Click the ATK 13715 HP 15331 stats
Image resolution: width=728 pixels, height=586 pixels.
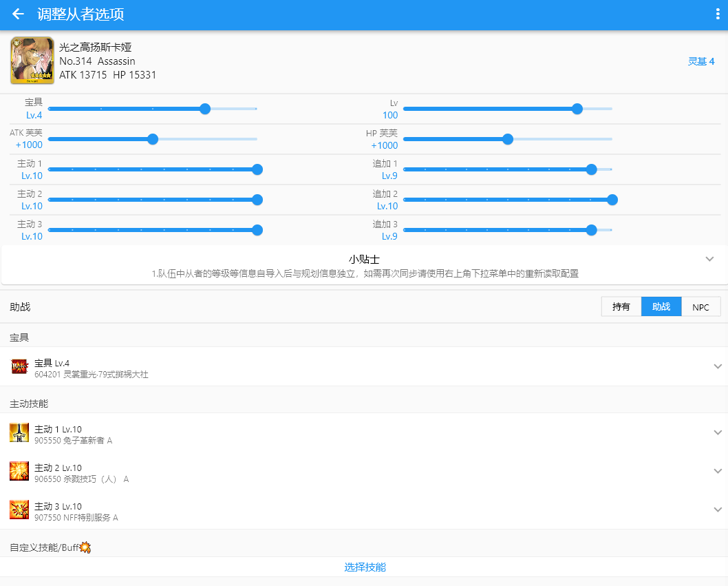pos(108,75)
